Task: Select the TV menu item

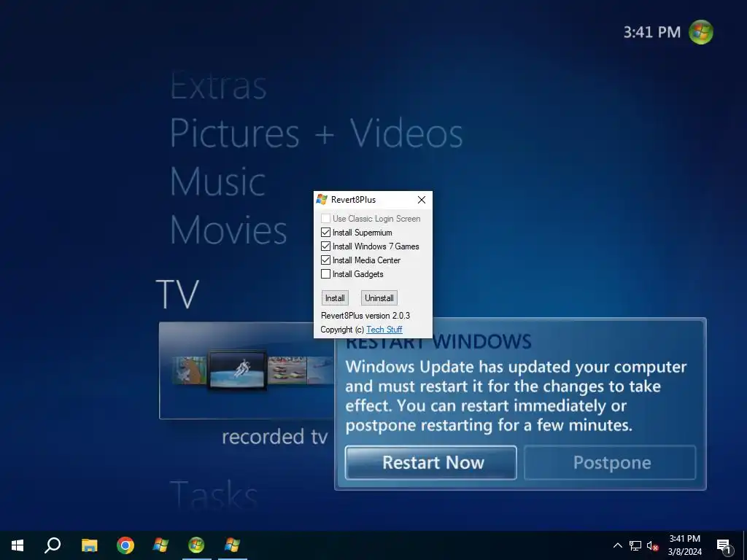Action: pos(177,295)
